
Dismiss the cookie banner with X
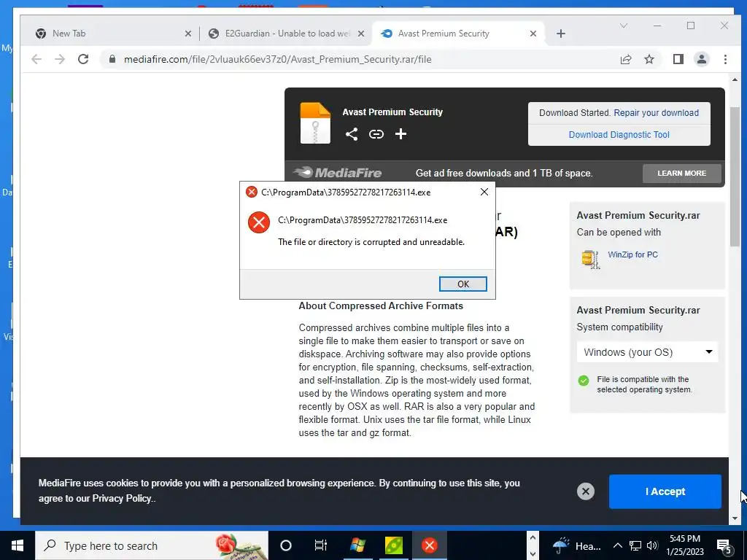coord(586,491)
